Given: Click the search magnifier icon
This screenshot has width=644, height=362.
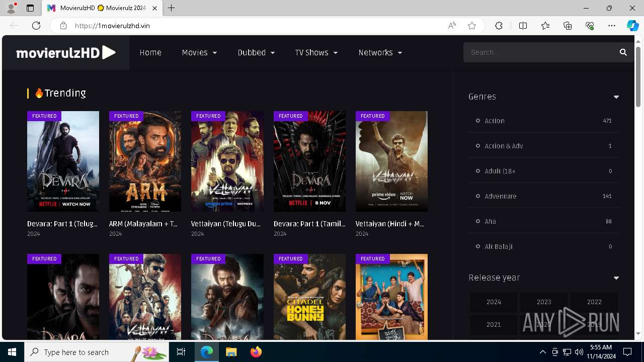Looking at the screenshot, I should pos(623,52).
